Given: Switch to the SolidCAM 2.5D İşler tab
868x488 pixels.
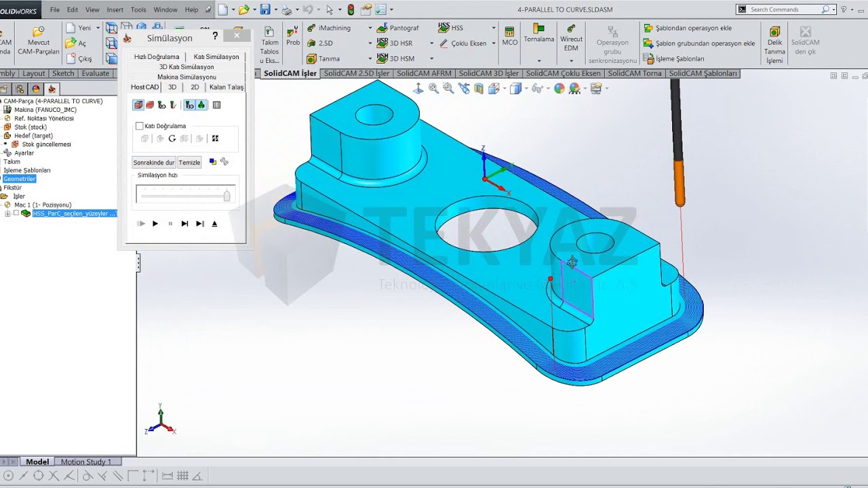Looking at the screenshot, I should coord(357,73).
